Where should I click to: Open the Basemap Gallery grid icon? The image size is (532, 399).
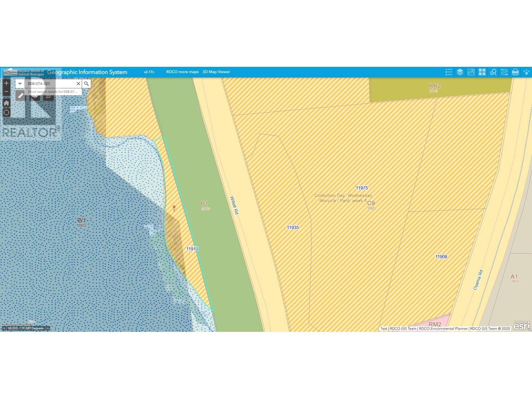(482, 72)
